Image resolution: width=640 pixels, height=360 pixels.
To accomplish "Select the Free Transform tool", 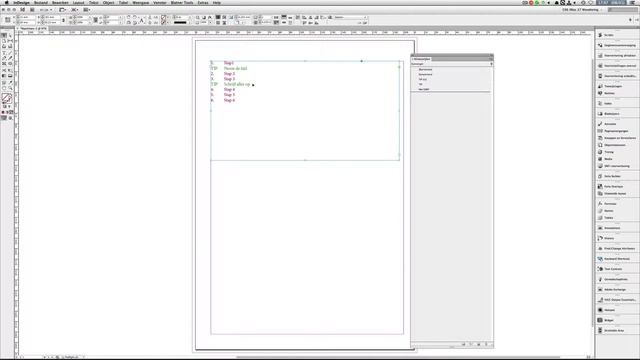I will [10, 70].
